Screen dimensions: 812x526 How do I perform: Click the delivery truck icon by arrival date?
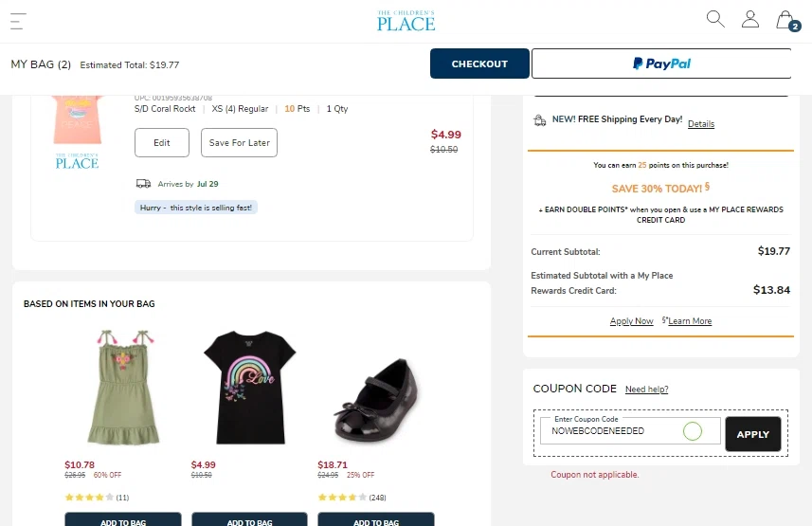coord(143,184)
